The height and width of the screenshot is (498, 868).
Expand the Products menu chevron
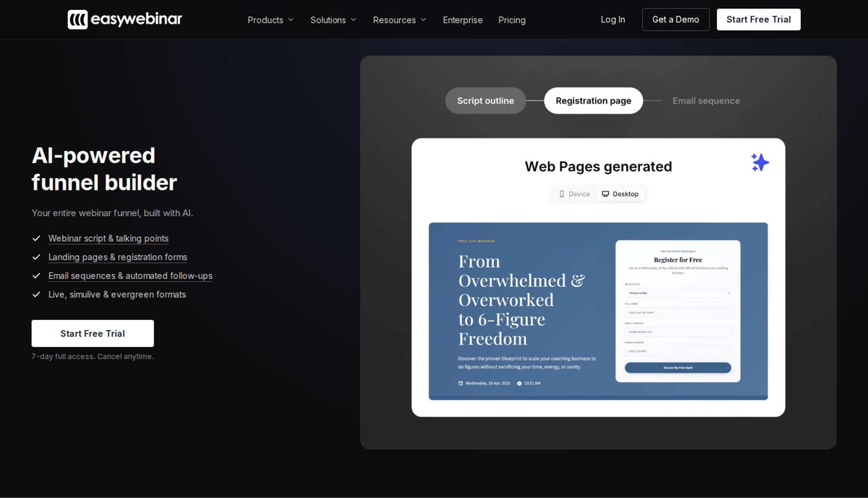pyautogui.click(x=291, y=20)
